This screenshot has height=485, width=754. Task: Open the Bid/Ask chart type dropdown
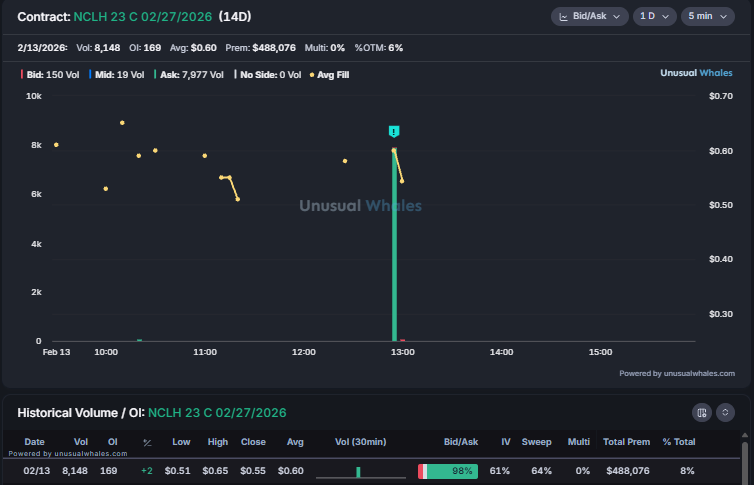tap(589, 16)
